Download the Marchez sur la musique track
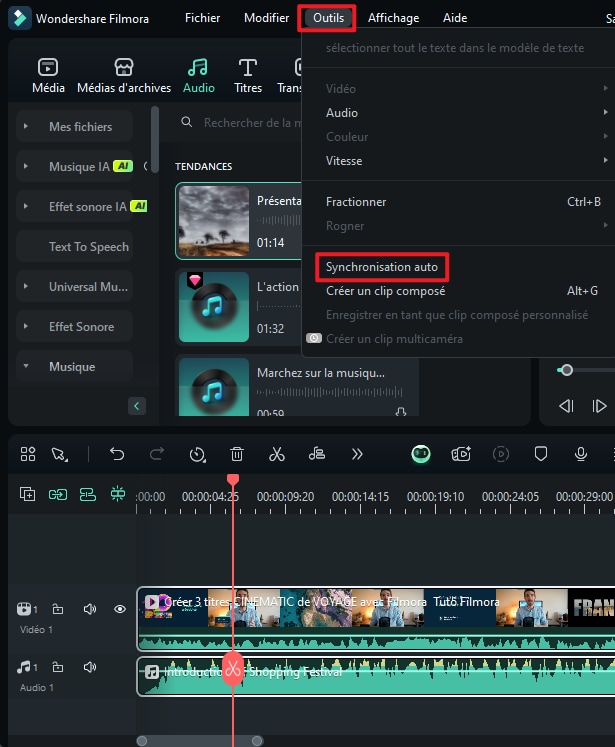Screen dimensions: 615x747 [401, 411]
